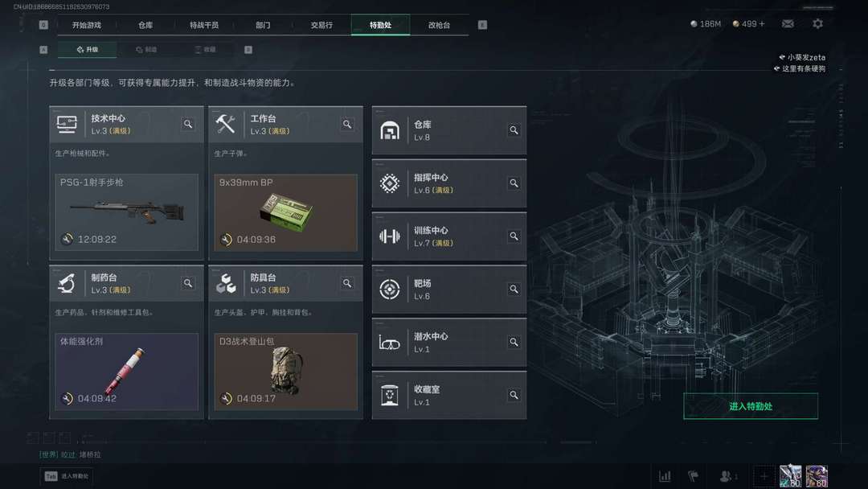The width and height of the screenshot is (868, 489).
Task: Inspect 技术中心 with its magnifier icon
Action: 188,124
